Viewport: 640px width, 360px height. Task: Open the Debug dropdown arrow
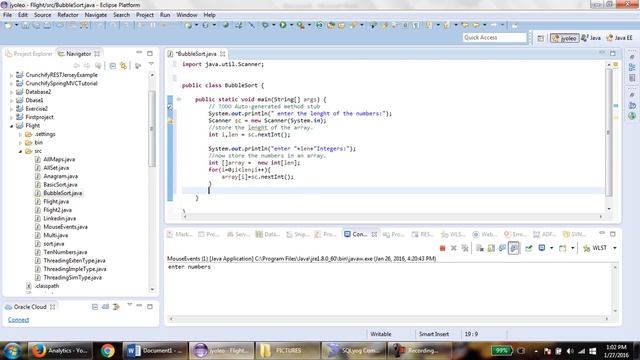[x=273, y=25]
